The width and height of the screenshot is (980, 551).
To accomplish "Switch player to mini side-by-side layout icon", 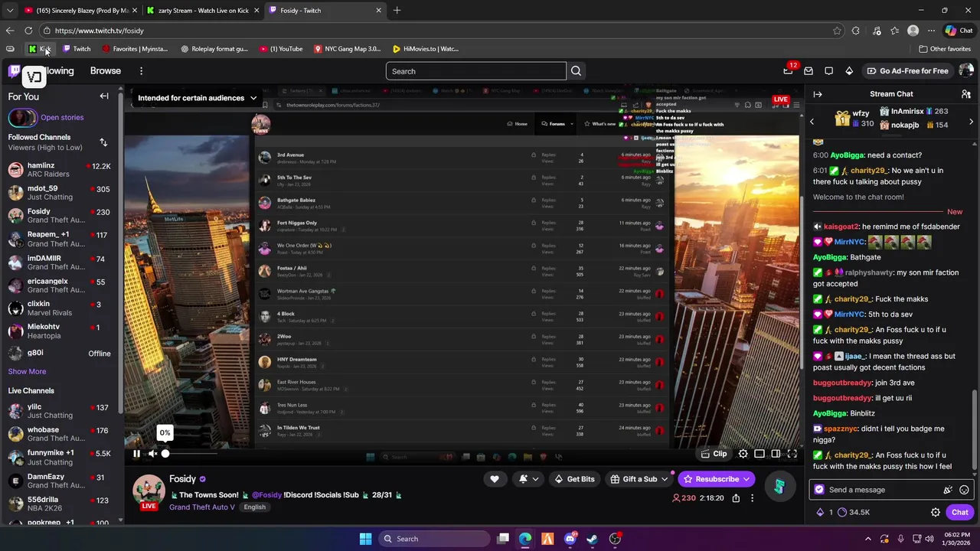I will pos(759,454).
